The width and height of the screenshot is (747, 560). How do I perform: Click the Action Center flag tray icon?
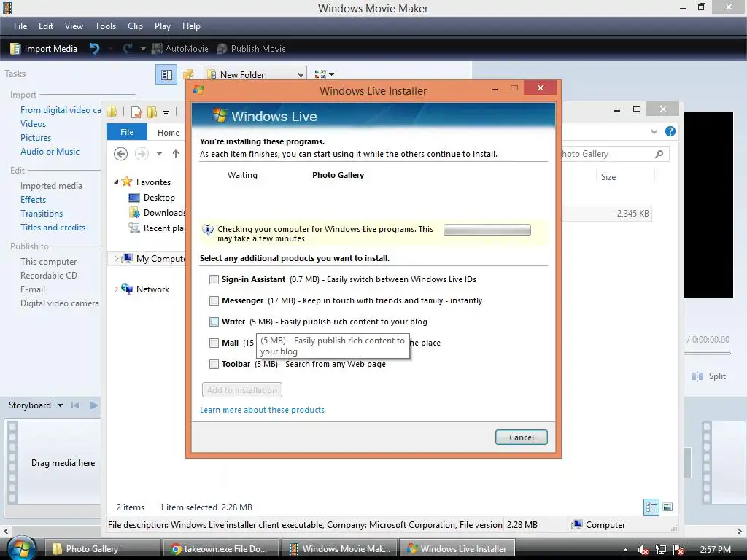[x=679, y=550]
